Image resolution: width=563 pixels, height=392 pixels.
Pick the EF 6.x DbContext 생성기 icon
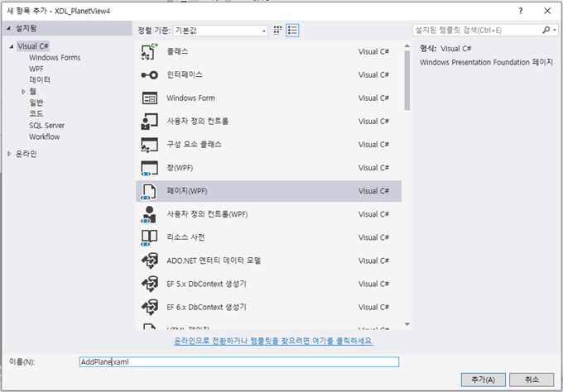pos(149,308)
